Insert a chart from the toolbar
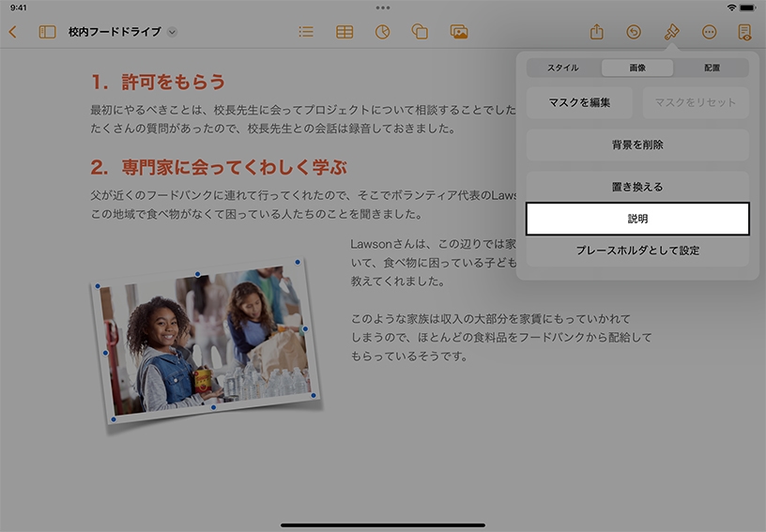Screen dimensions: 766x532 point(382,32)
